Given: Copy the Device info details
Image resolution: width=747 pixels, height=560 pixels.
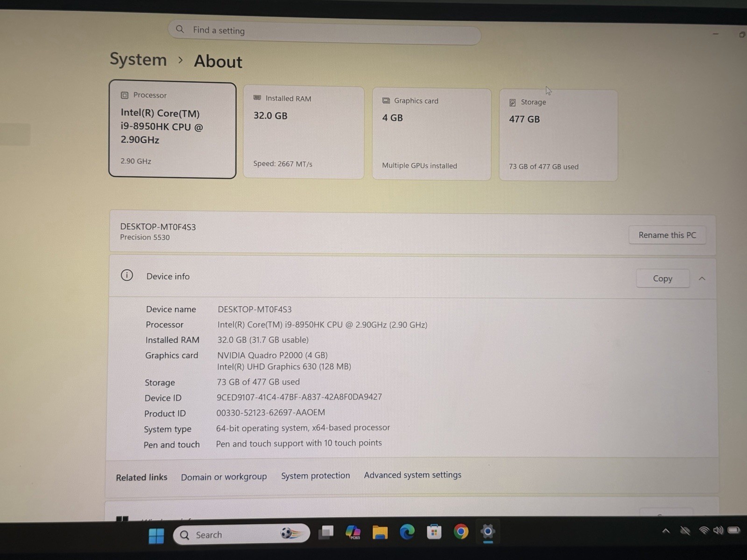Looking at the screenshot, I should click(662, 279).
